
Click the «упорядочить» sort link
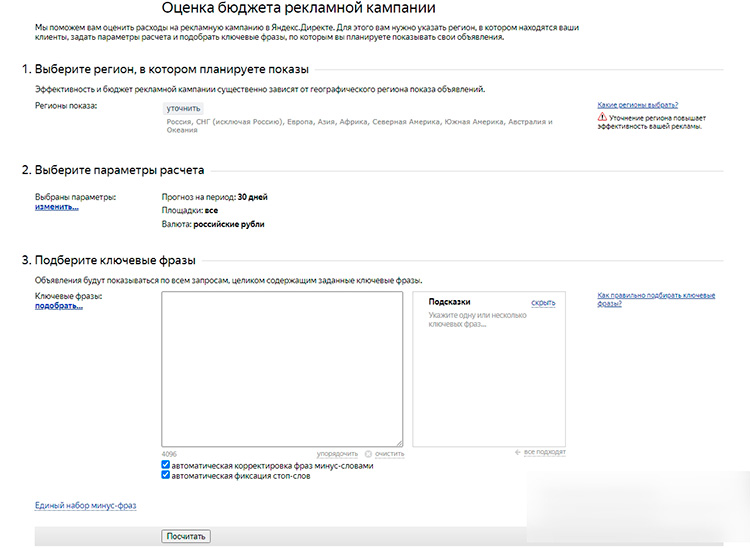click(x=337, y=453)
